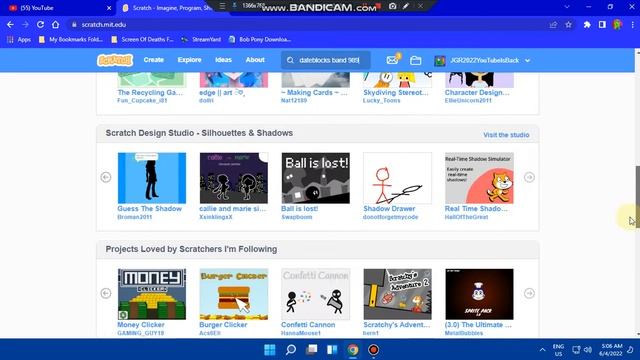Open the Swapboom author name
The width and height of the screenshot is (640, 360).
297,217
